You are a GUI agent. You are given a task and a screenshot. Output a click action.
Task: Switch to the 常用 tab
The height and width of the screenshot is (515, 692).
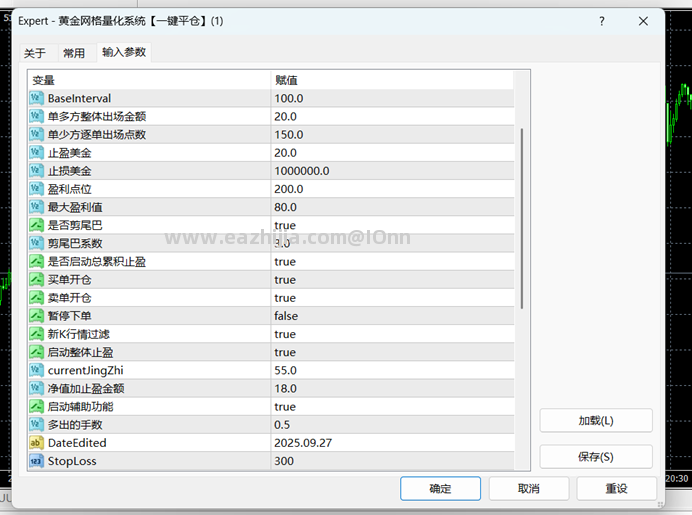coord(74,53)
